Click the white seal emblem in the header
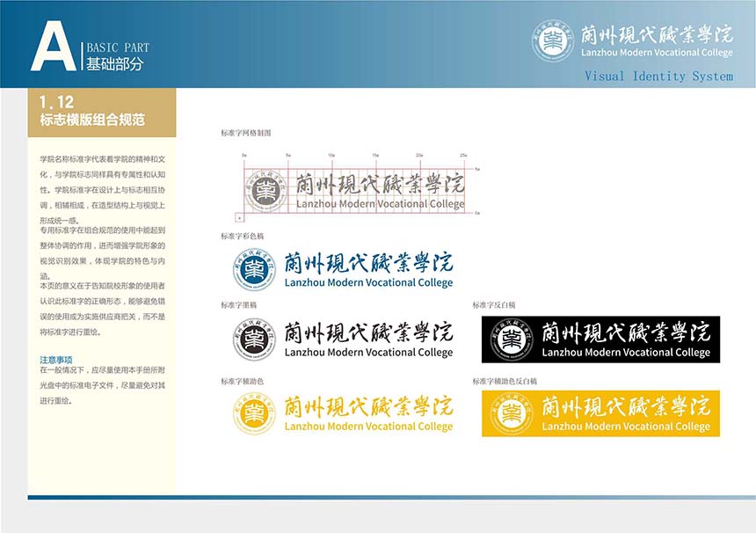This screenshot has height=533, width=756. click(x=553, y=40)
